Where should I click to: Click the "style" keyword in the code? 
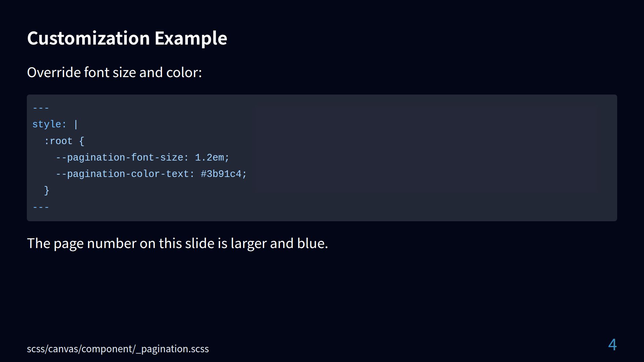47,124
